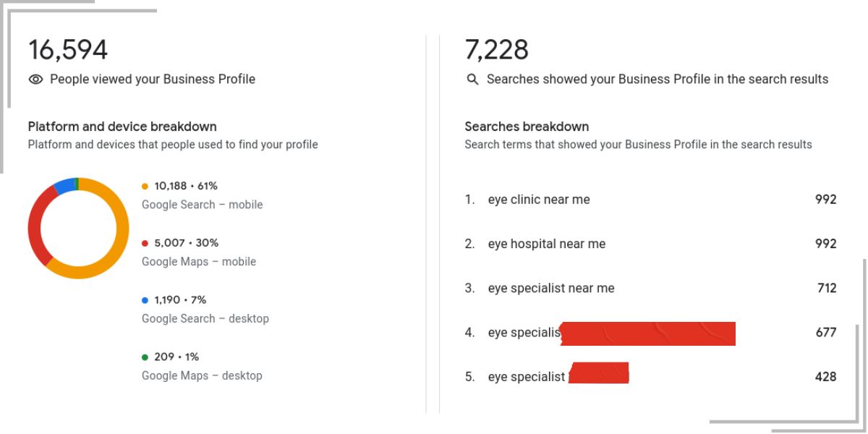Viewport: 868px width, 434px height.
Task: Click the 7,228 searches number
Action: [x=497, y=50]
